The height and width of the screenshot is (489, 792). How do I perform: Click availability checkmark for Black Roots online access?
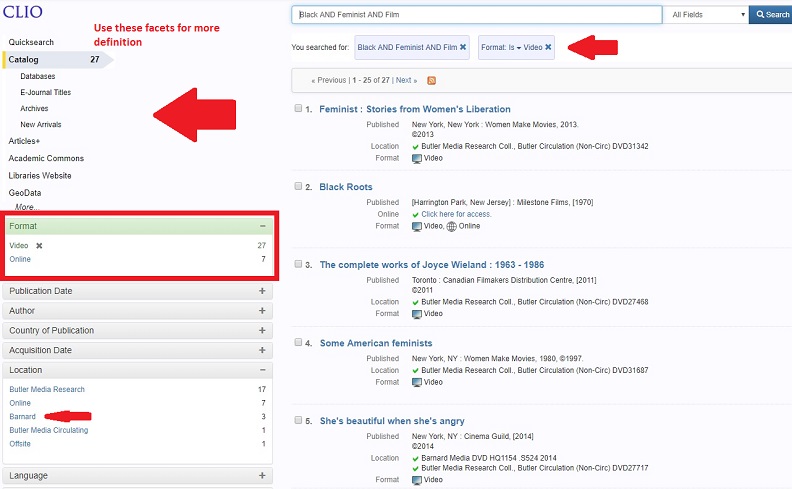tap(416, 215)
